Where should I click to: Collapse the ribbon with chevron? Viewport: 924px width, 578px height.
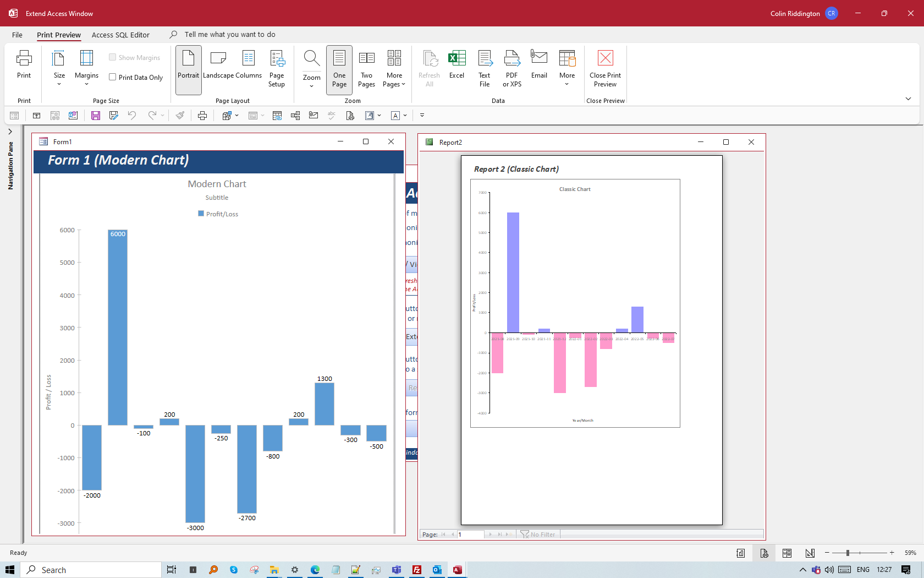[x=908, y=99]
